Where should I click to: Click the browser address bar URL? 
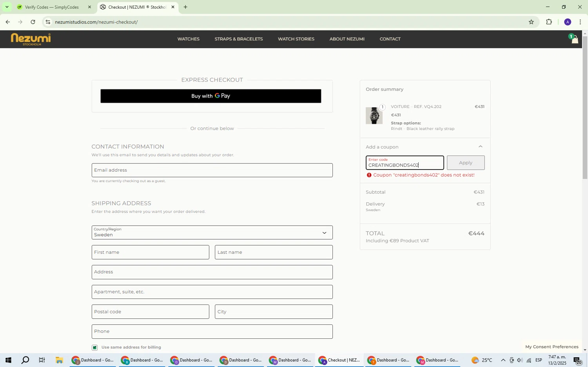tap(96, 22)
